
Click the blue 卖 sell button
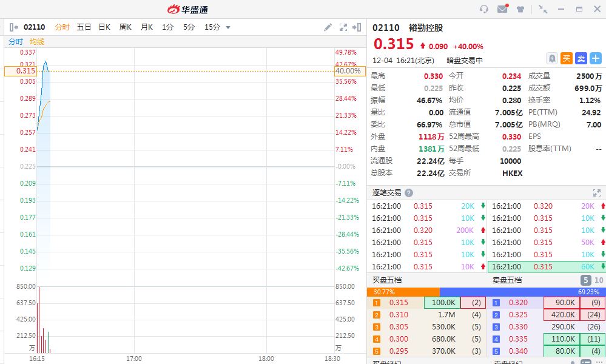point(581,58)
